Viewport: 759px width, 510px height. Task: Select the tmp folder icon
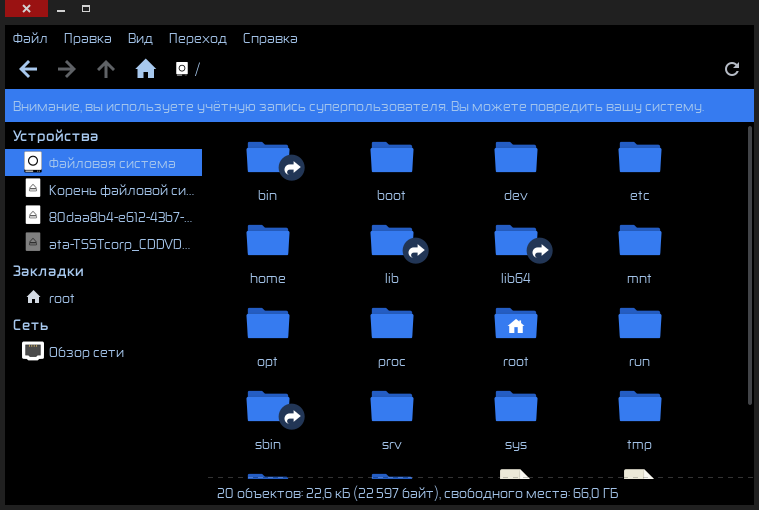point(639,406)
